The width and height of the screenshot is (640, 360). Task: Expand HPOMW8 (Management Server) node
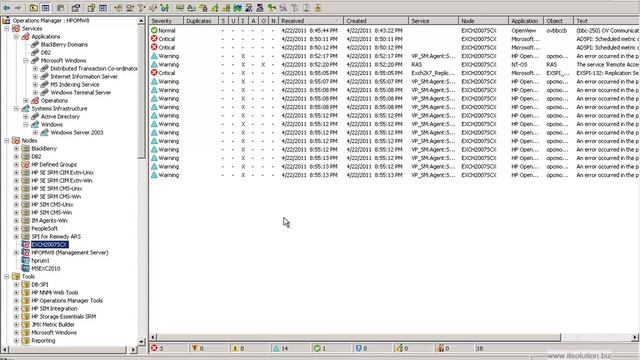pos(16,253)
